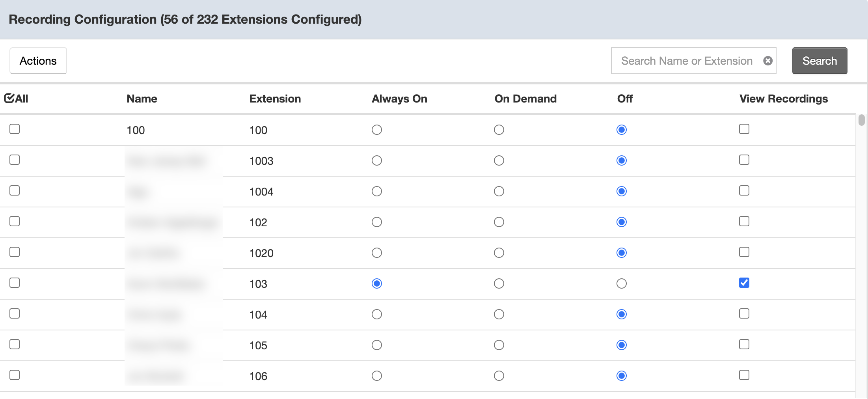Set extension 103 to Off

pyautogui.click(x=622, y=283)
